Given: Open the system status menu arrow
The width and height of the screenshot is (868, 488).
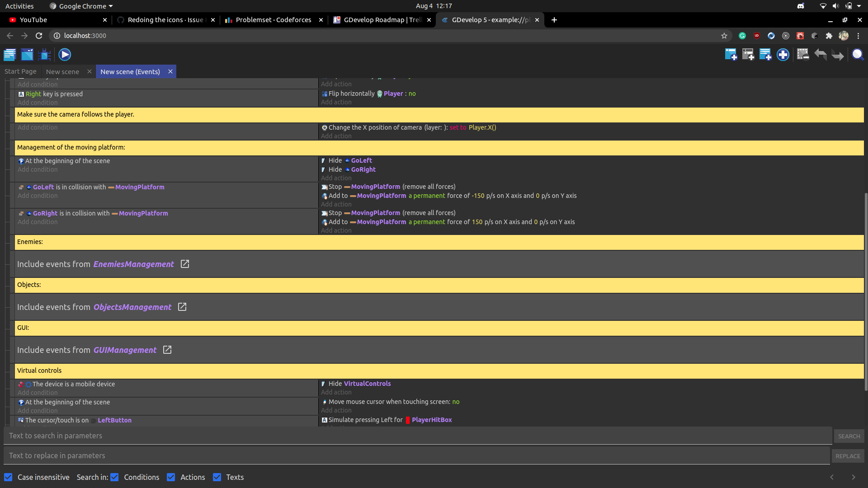Looking at the screenshot, I should 859,6.
